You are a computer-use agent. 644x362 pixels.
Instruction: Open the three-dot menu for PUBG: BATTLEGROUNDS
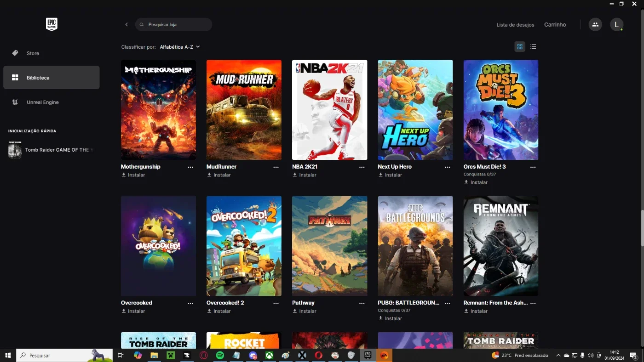click(x=447, y=303)
